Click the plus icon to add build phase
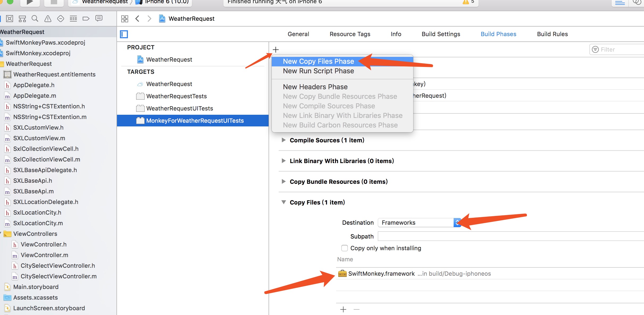The image size is (644, 315). (x=276, y=50)
